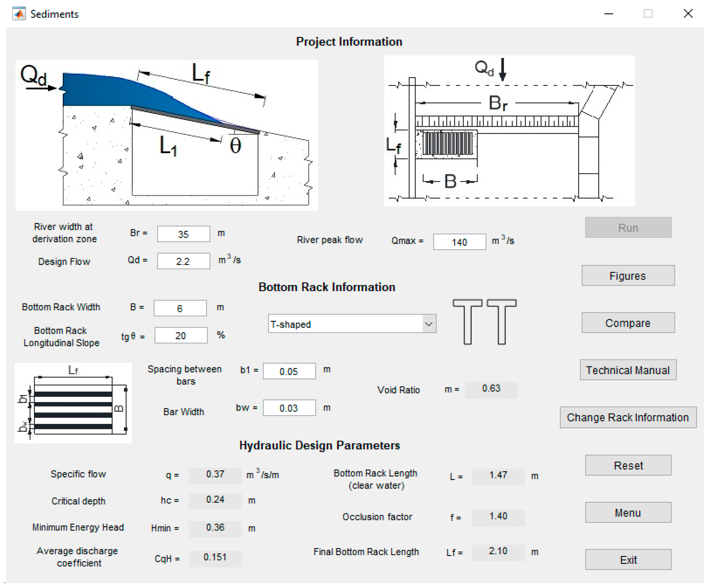This screenshot has width=708, height=588.
Task: Open the T-shaped bar type dropdown
Action: point(345,324)
